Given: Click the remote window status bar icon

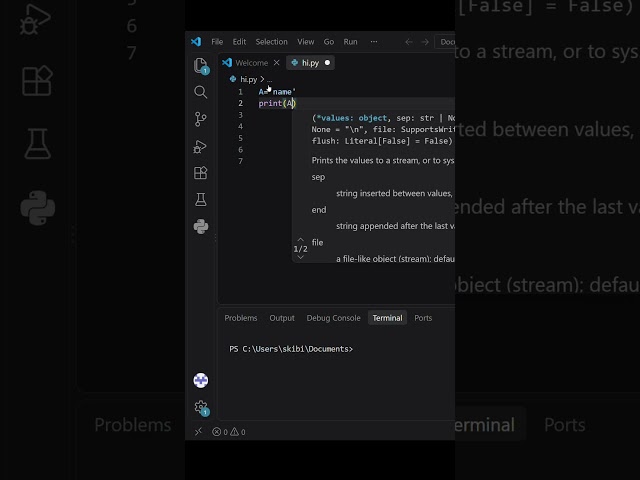Looking at the screenshot, I should pyautogui.click(x=198, y=432).
